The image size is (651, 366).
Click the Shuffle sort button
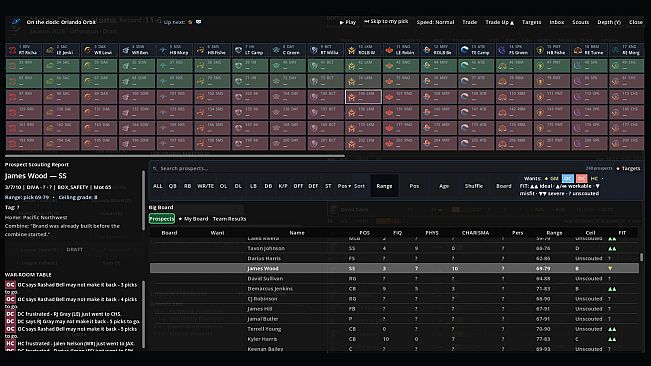pos(474,186)
